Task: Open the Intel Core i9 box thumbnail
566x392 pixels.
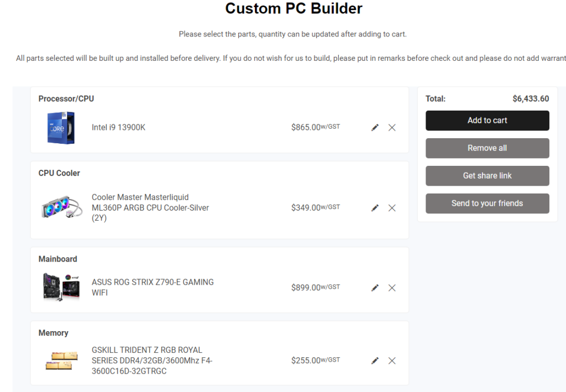Action: pos(61,128)
